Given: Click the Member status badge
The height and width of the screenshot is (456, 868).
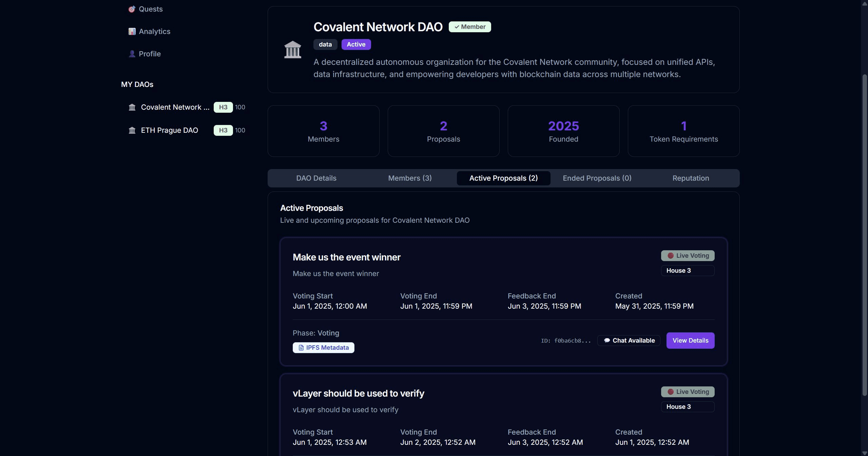Looking at the screenshot, I should (x=470, y=27).
